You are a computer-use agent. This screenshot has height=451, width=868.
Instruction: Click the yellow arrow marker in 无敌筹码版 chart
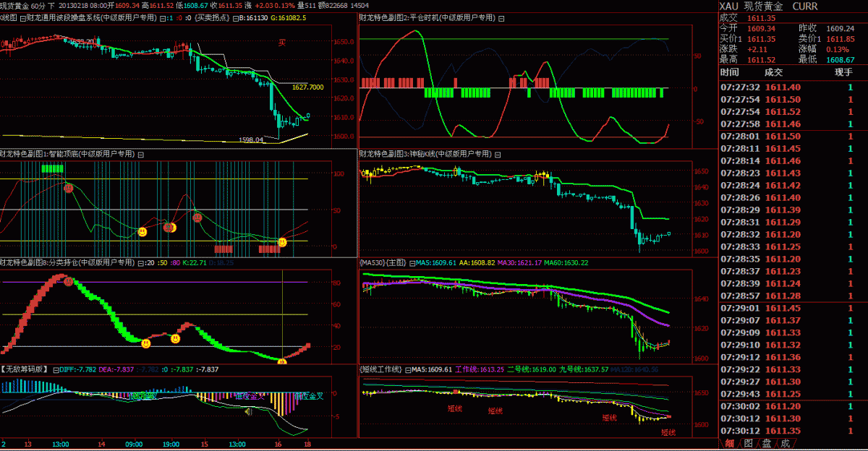pyautogui.click(x=247, y=411)
